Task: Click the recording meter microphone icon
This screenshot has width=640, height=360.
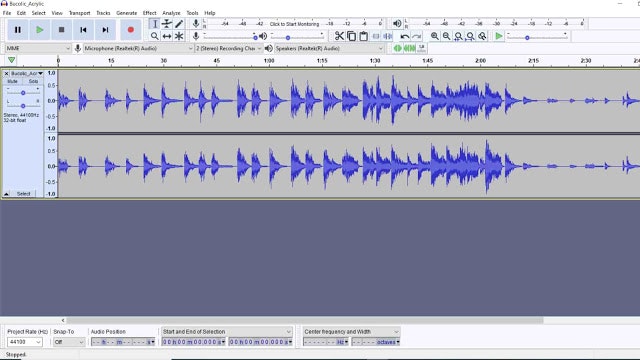Action: click(x=196, y=24)
